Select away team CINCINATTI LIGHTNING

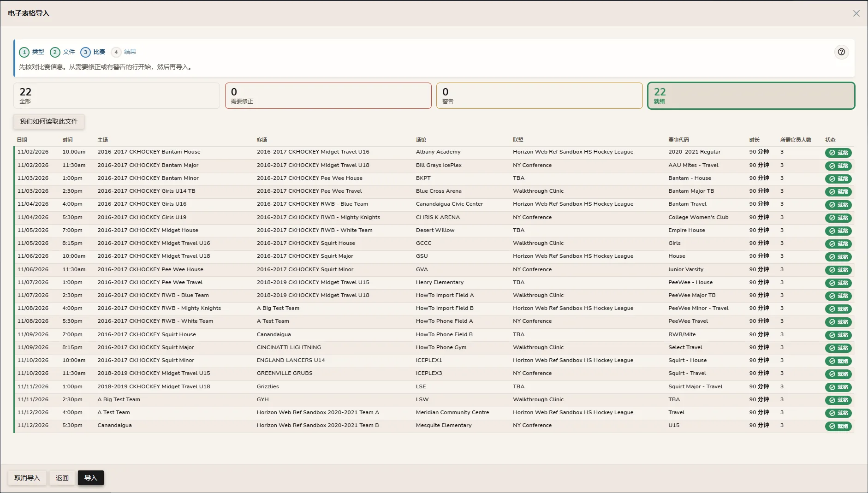(x=289, y=347)
